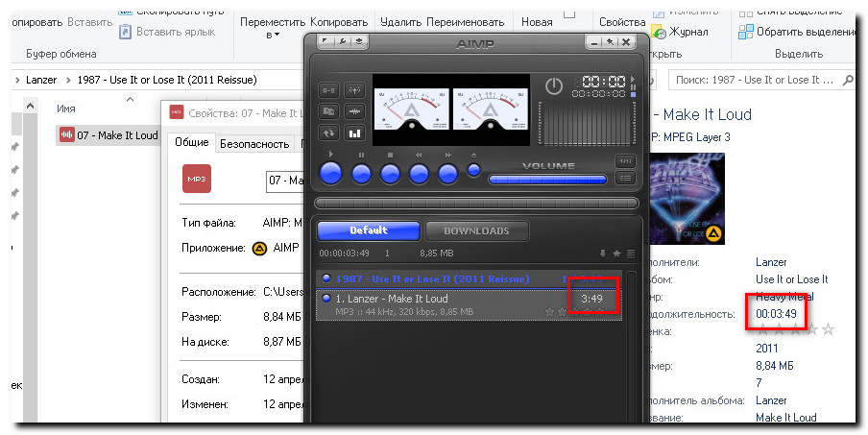Pause playback with AIMP's blue Pause button

(x=361, y=174)
